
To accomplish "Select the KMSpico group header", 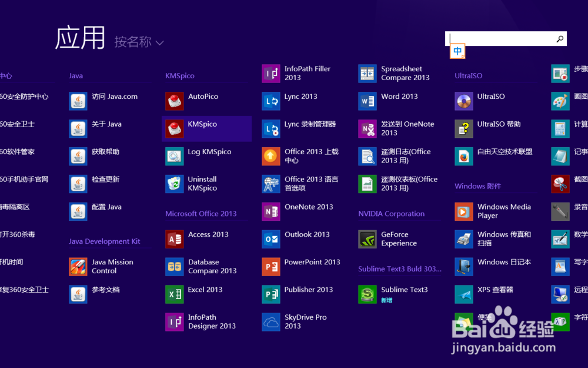I will coord(180,76).
